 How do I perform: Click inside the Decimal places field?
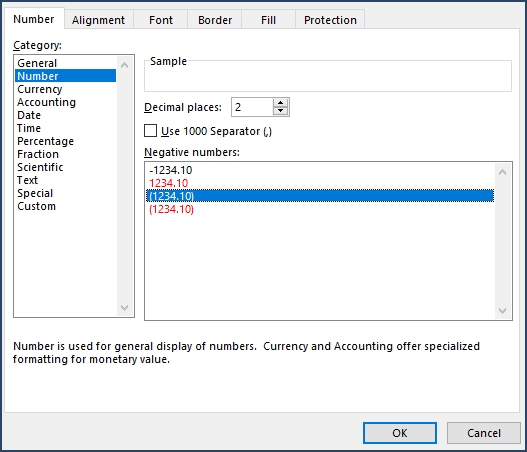(252, 107)
